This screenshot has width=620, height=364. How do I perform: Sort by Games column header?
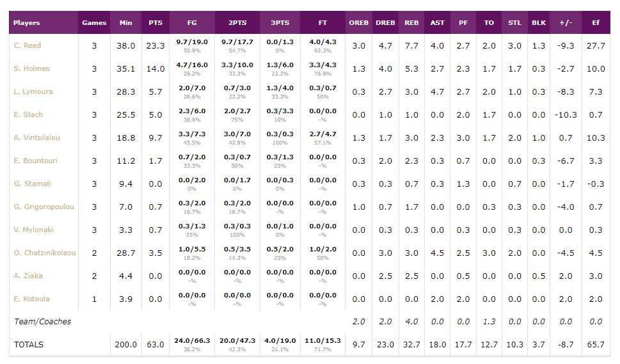pyautogui.click(x=94, y=22)
